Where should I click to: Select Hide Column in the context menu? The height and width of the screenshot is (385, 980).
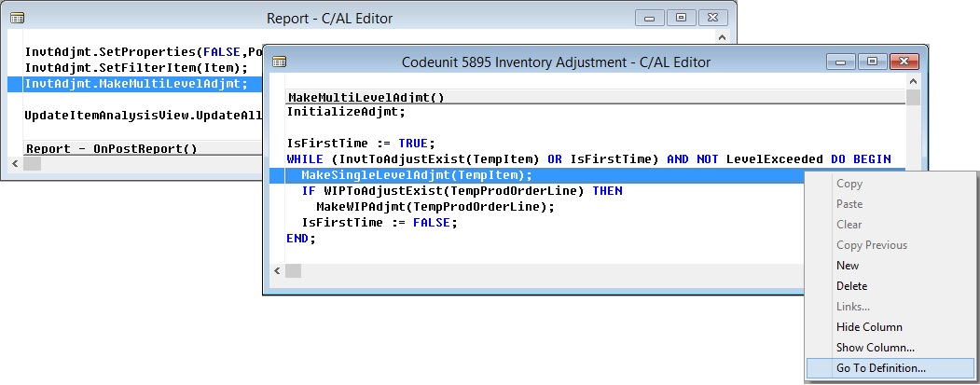click(868, 327)
